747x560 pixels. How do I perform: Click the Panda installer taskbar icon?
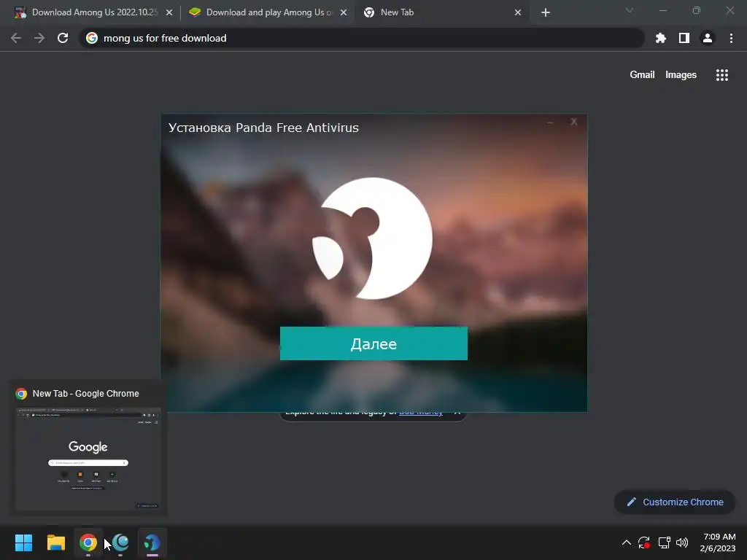coord(152,542)
